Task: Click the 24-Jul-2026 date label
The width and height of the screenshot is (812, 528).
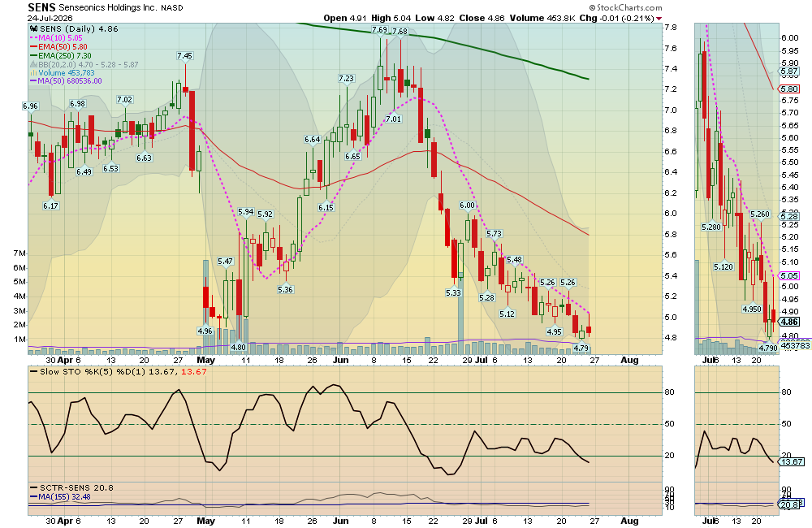Action: point(50,18)
